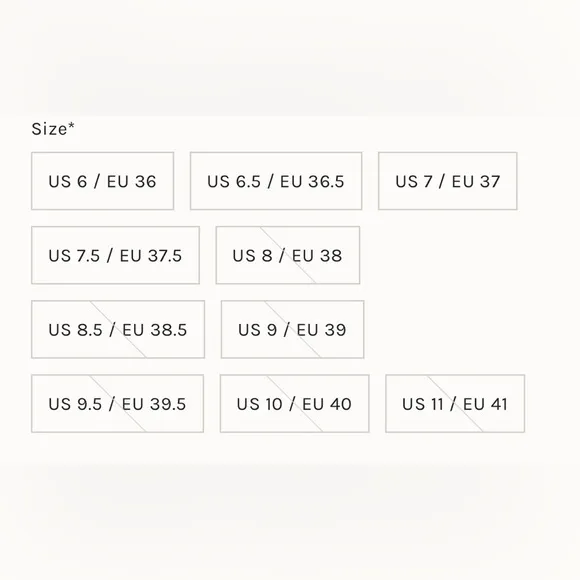Click the largest size, EU 41
This screenshot has width=580, height=580.
(x=455, y=404)
